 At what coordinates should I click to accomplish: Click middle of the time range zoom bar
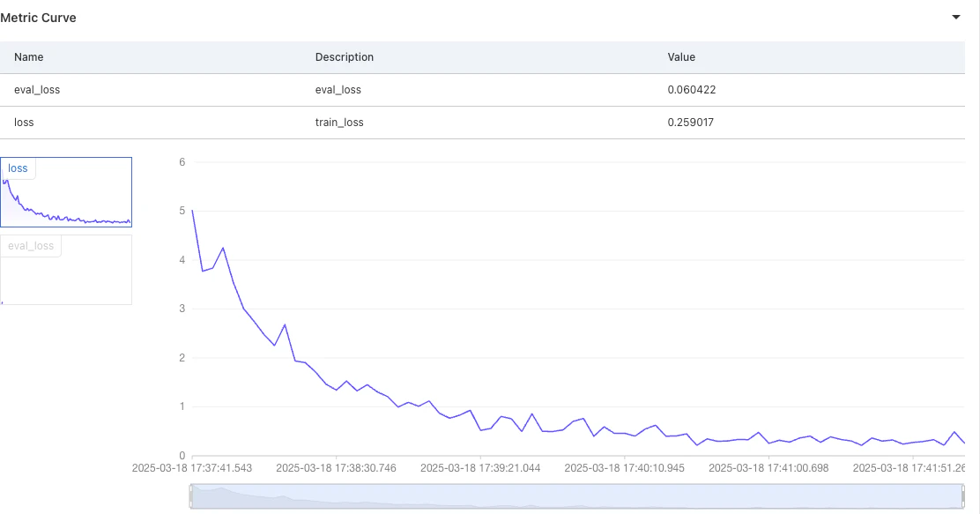pos(577,495)
